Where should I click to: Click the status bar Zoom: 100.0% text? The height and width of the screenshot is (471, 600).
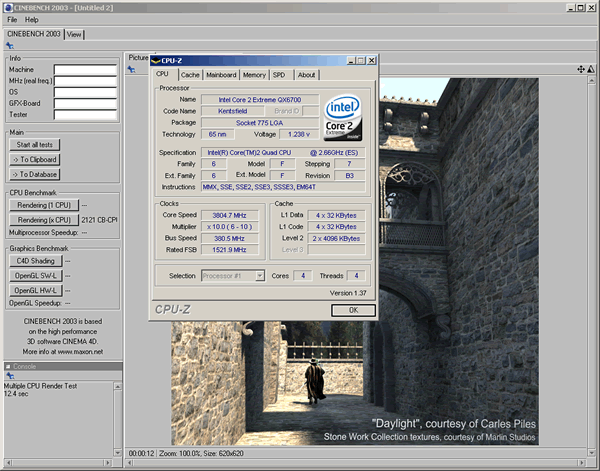coord(178,453)
